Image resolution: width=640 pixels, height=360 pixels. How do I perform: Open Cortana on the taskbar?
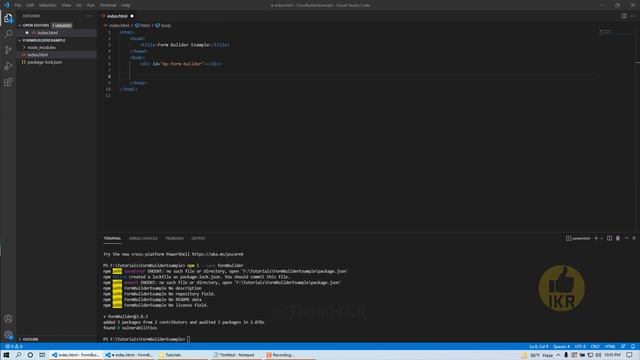click(30, 355)
